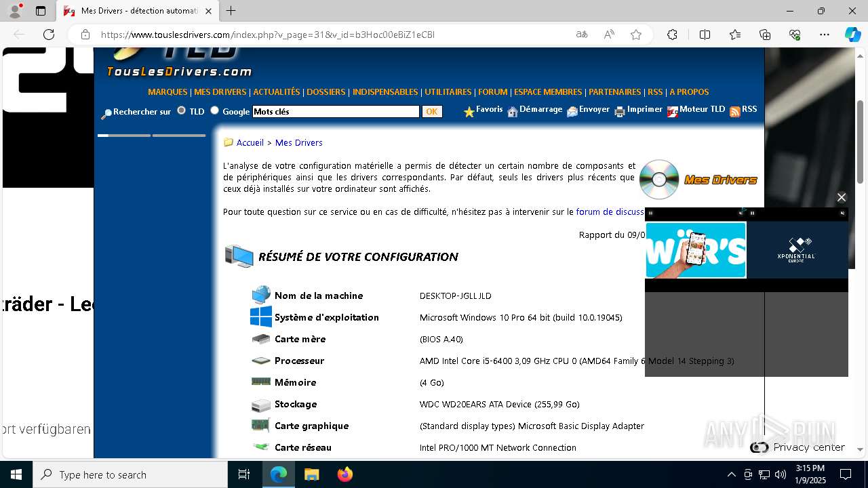Open a new browser tab
The image size is (868, 488).
[x=231, y=11]
